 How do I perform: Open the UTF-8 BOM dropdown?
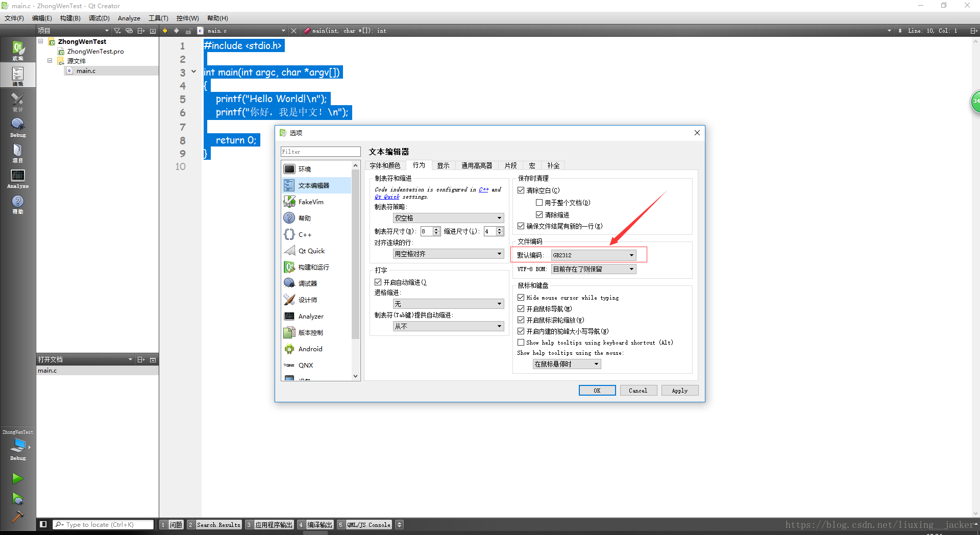pyautogui.click(x=594, y=269)
